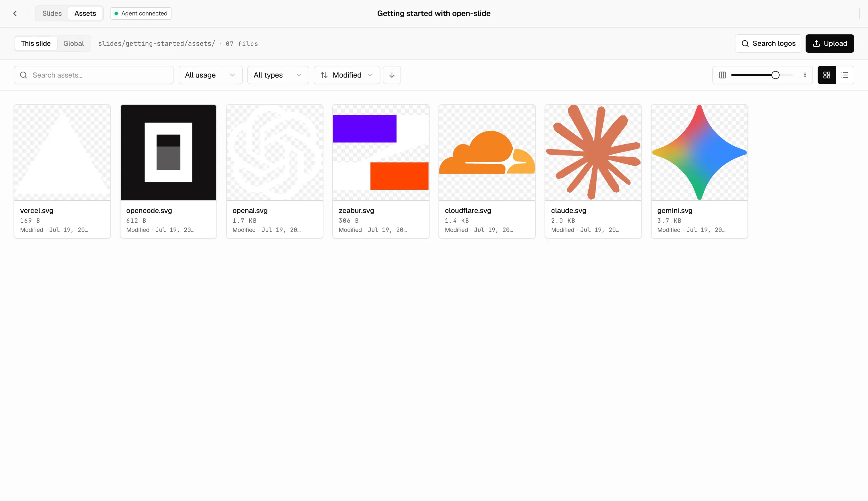Screen dimensions: 868x501
Task: Click the 169 B file size
Action: tap(30, 220)
